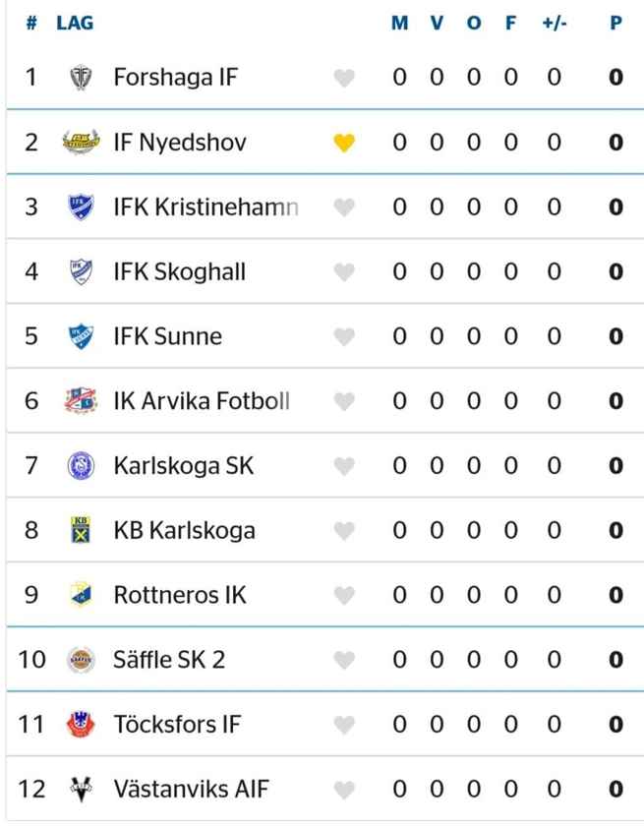644x827 pixels.
Task: Click the Karlskoga SK round crest
Action: pos(81,466)
